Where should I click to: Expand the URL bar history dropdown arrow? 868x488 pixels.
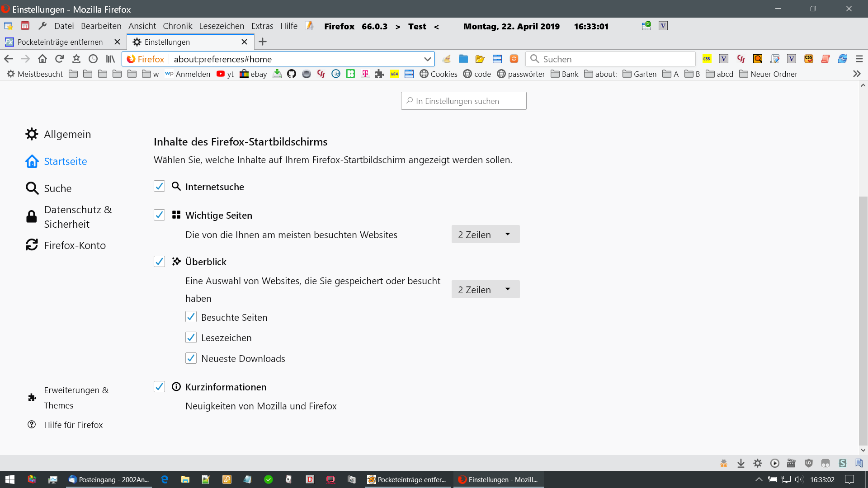pyautogui.click(x=427, y=59)
